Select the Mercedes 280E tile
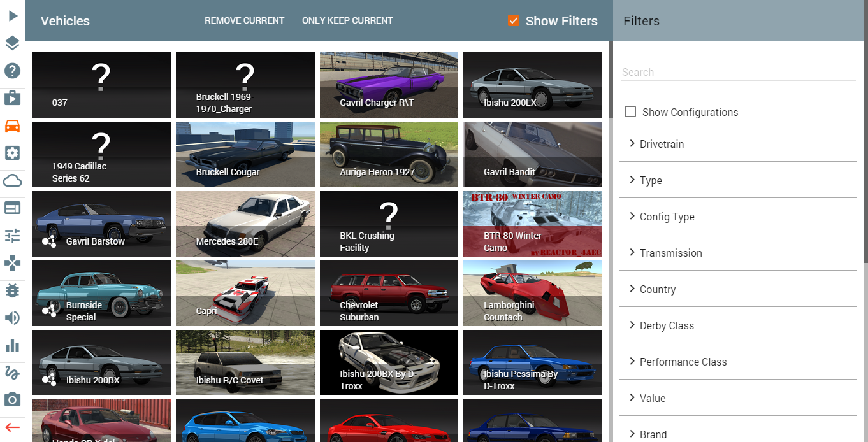Screen dimensions: 868x442 coord(245,224)
